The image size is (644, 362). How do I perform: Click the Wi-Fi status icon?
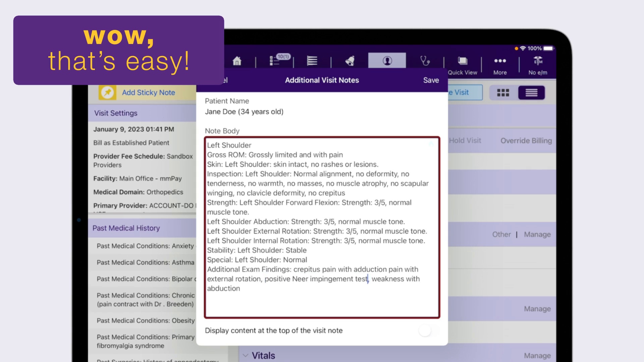(x=523, y=49)
